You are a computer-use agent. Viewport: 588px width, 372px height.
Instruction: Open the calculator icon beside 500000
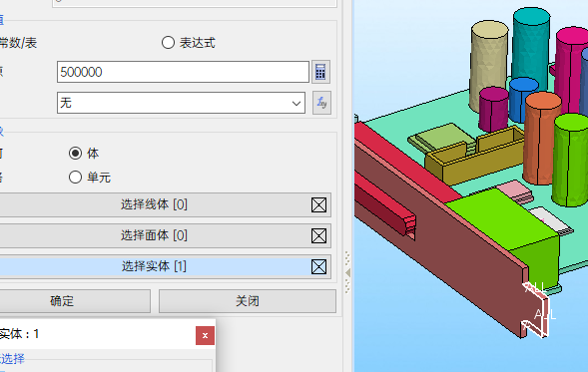coord(320,72)
